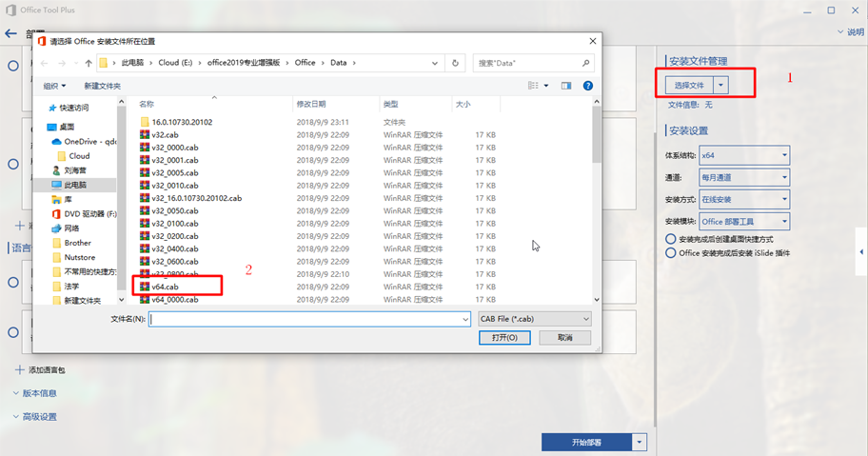The width and height of the screenshot is (868, 456).
Task: Open the 通道 每月通道 dropdown
Action: click(743, 177)
